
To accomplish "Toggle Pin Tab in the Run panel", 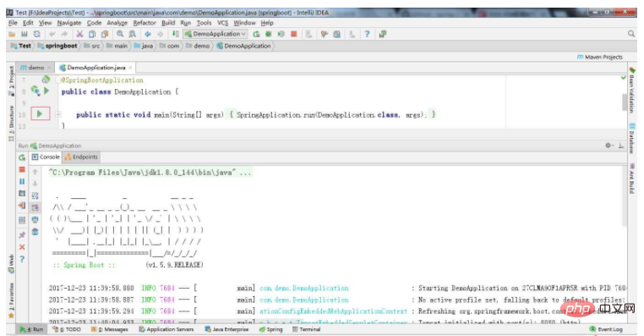I will pos(22,234).
